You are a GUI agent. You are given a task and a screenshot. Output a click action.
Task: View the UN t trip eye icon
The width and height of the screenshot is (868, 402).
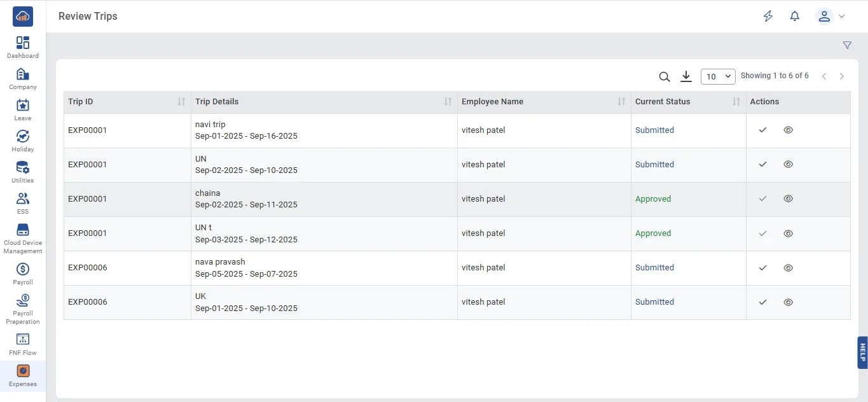(788, 233)
